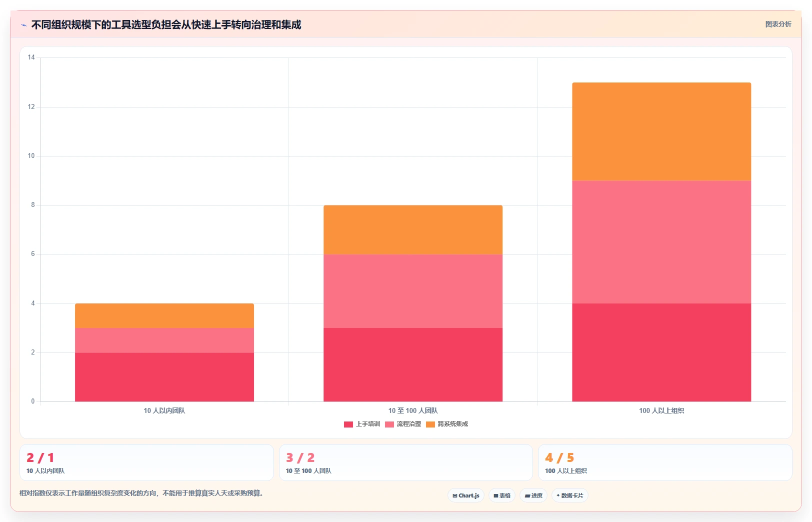Select the 上手培训 segment of 100 人以上组织 bar

(661, 352)
